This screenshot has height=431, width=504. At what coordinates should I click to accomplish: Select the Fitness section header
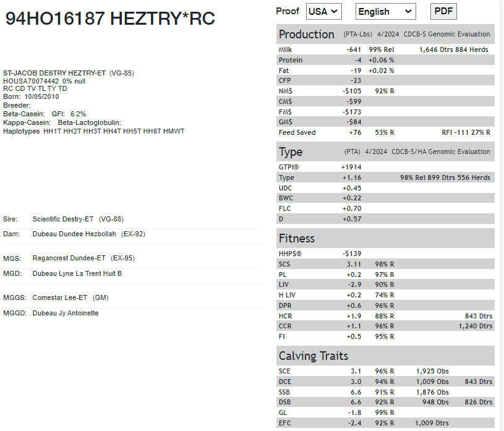pyautogui.click(x=297, y=239)
